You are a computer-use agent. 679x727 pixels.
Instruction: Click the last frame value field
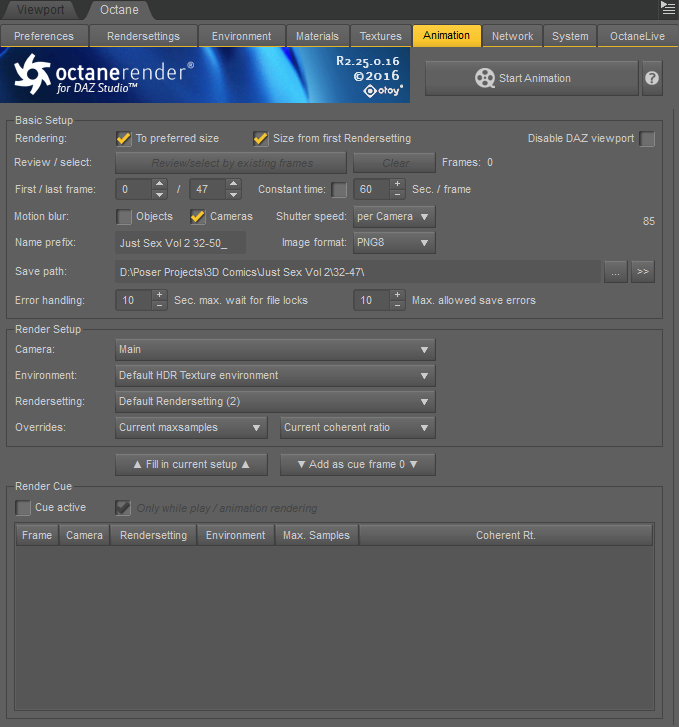208,189
